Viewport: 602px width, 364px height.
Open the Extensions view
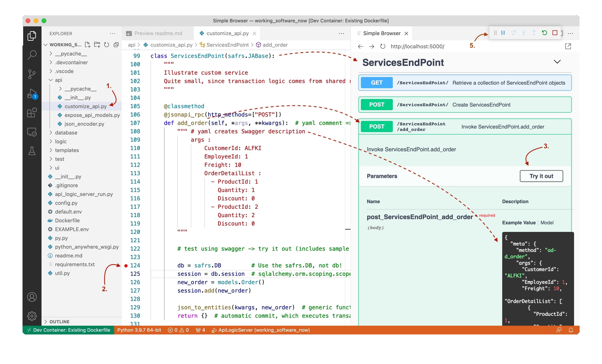pyautogui.click(x=32, y=113)
